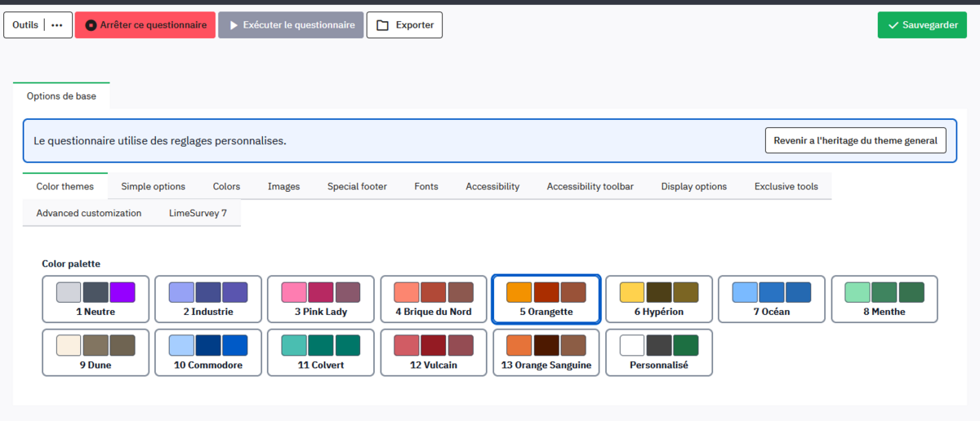Choose the Personnalisé custom palette

[659, 352]
